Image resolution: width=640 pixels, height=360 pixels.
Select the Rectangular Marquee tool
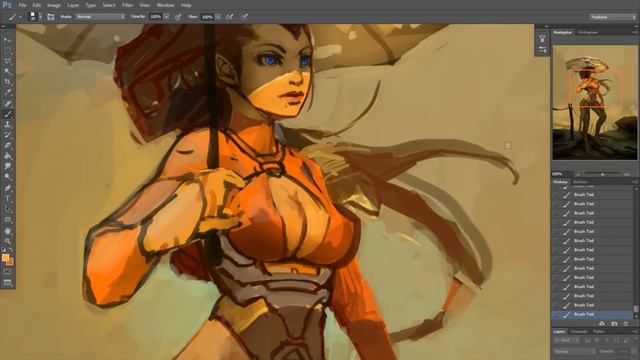[x=7, y=50]
